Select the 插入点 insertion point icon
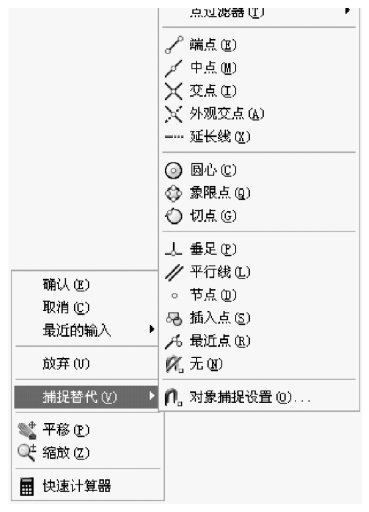Viewport: 369px width, 512px height. pyautogui.click(x=174, y=318)
